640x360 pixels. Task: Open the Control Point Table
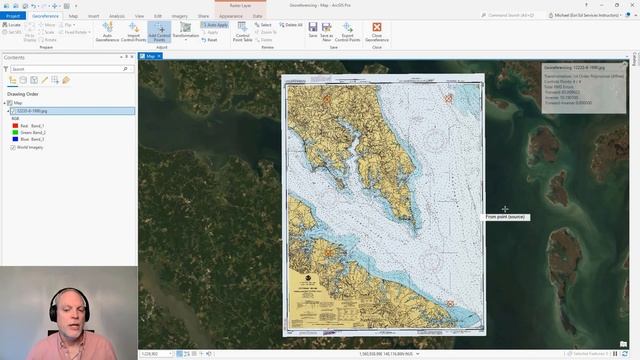[242, 32]
